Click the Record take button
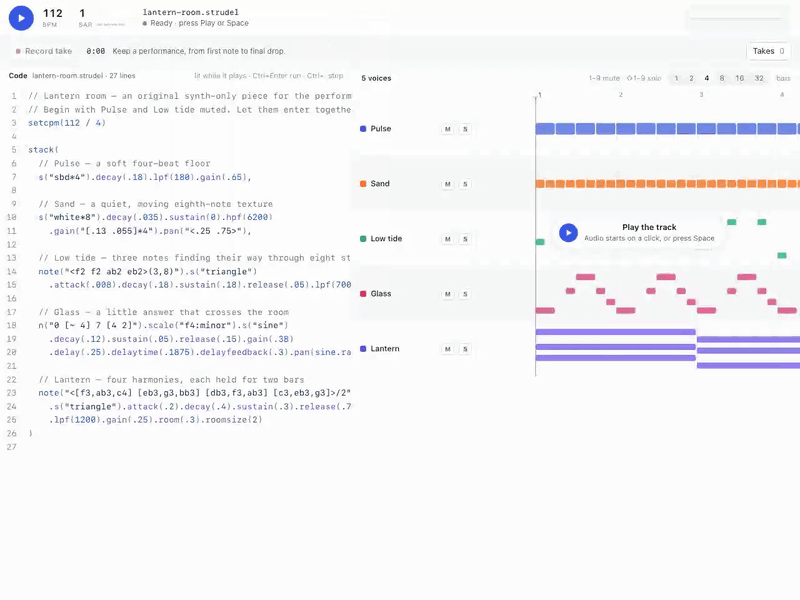Screen dimensions: 800x600 click(44, 51)
